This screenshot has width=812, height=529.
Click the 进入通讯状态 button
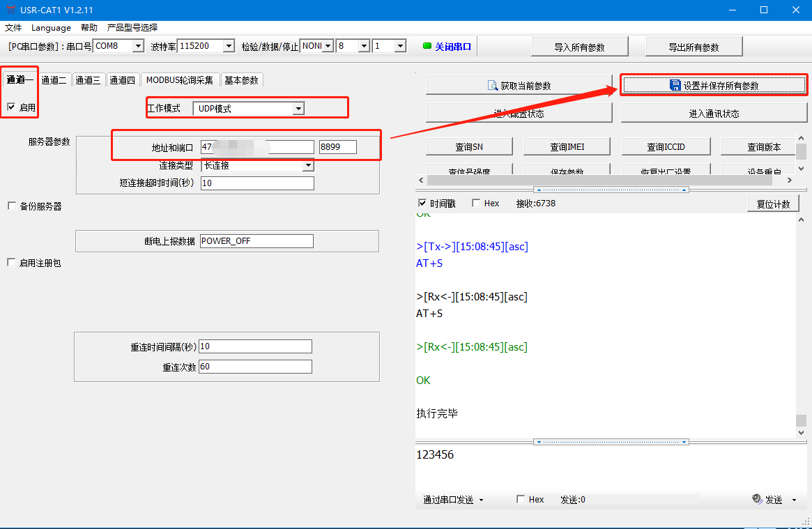coord(714,114)
